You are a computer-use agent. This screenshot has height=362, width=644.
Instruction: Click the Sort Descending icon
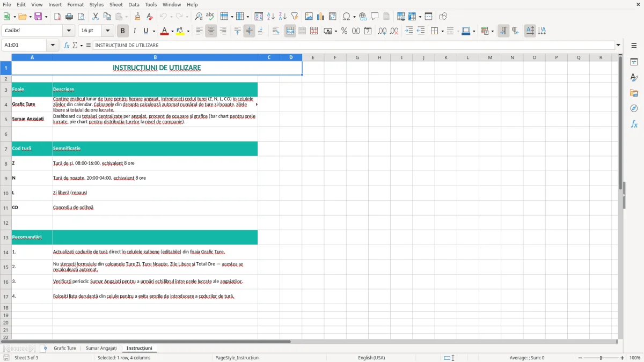(283, 17)
